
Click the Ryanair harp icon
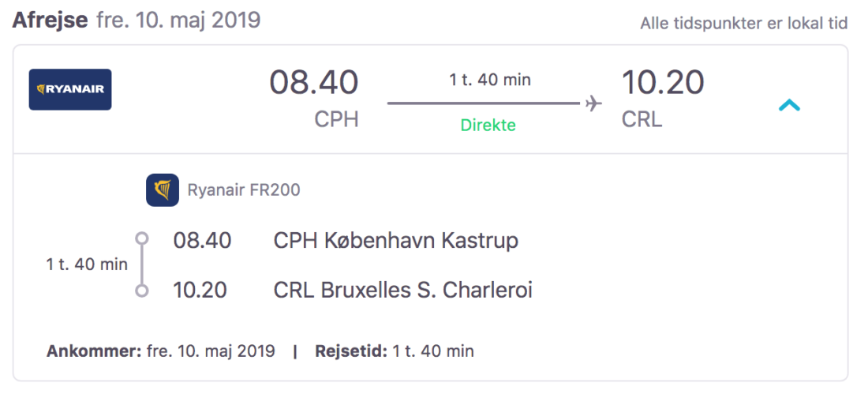click(x=163, y=190)
